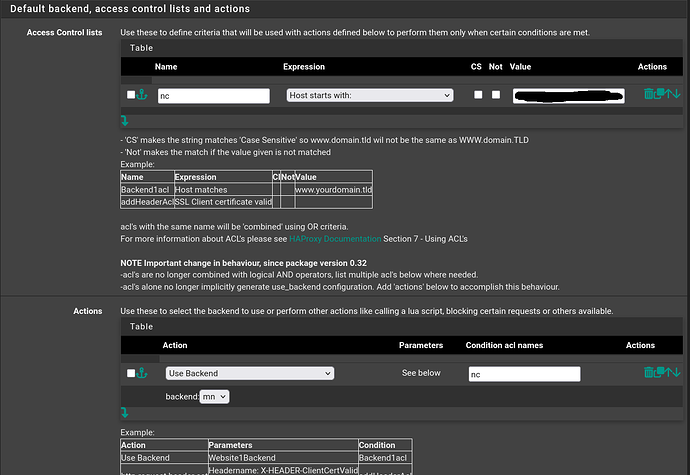Open the 'Host starts with:' expression dropdown
The image size is (690, 475).
pyautogui.click(x=369, y=96)
